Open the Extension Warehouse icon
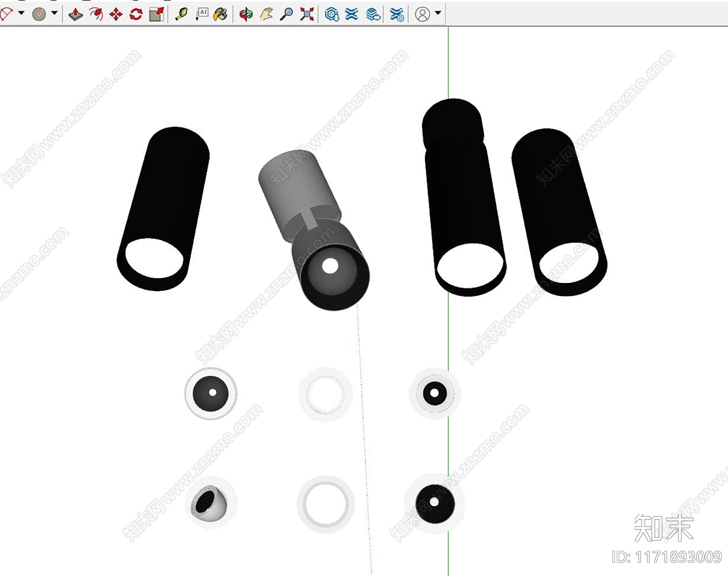The width and height of the screenshot is (728, 576). click(352, 15)
